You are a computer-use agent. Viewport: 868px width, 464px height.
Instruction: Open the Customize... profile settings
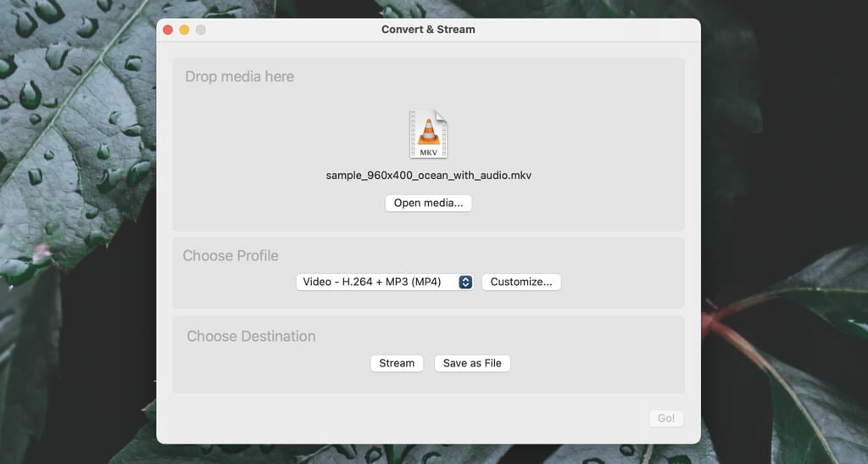click(521, 282)
